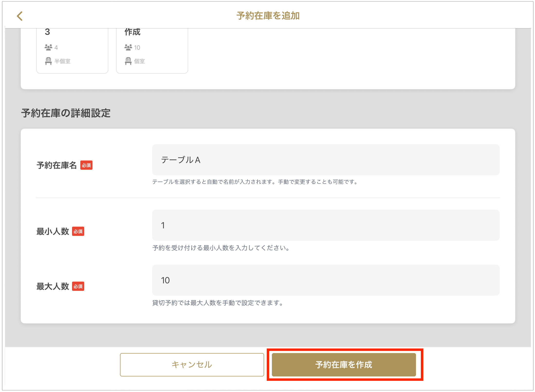
Task: Click the 予約在庫名 input with テーブルA
Action: 326,160
